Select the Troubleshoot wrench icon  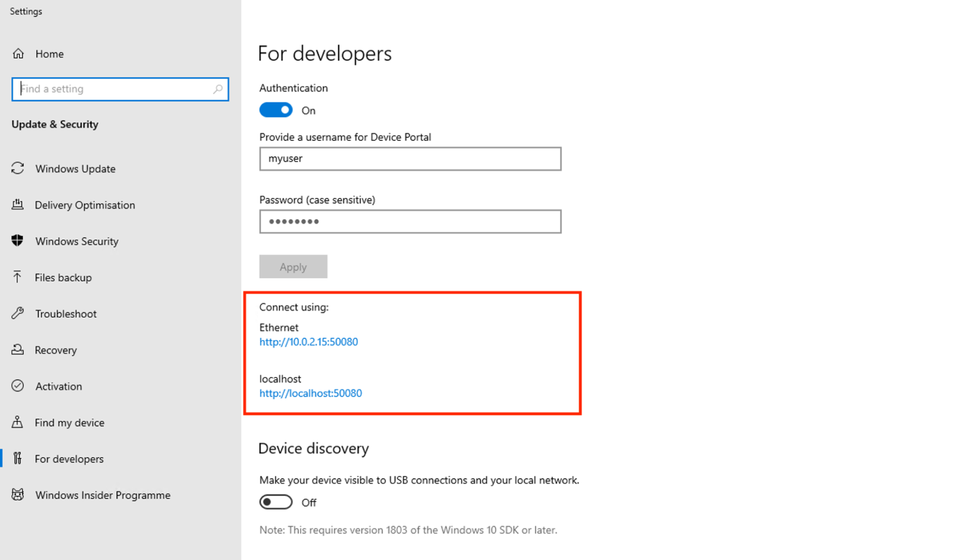click(x=18, y=313)
